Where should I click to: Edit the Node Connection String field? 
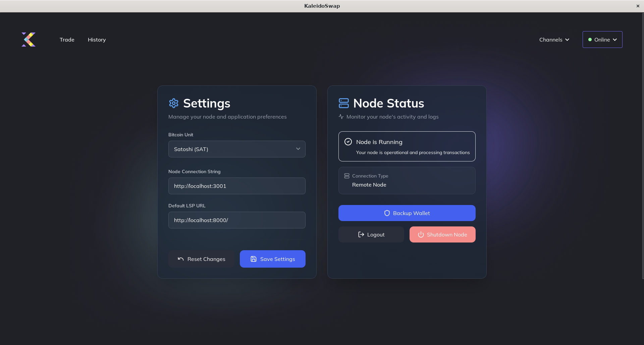click(x=236, y=186)
